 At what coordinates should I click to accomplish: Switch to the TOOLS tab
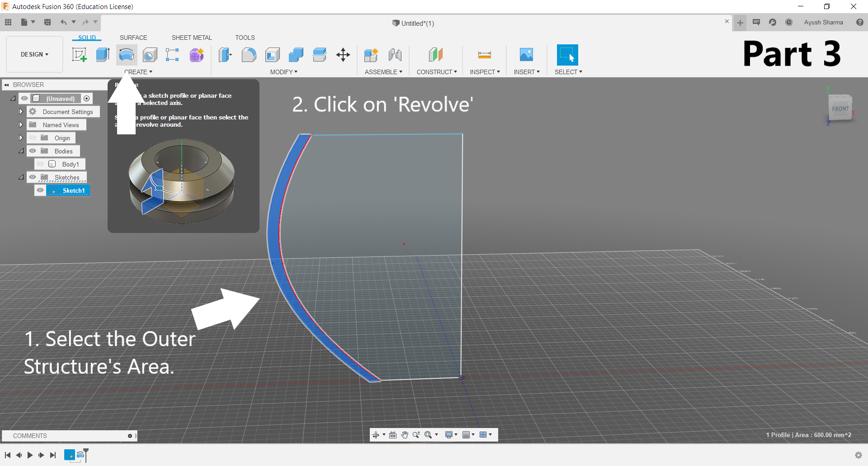pyautogui.click(x=245, y=38)
